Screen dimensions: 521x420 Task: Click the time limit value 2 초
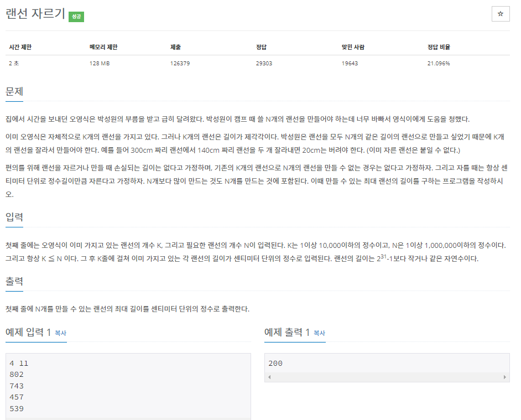tap(14, 63)
